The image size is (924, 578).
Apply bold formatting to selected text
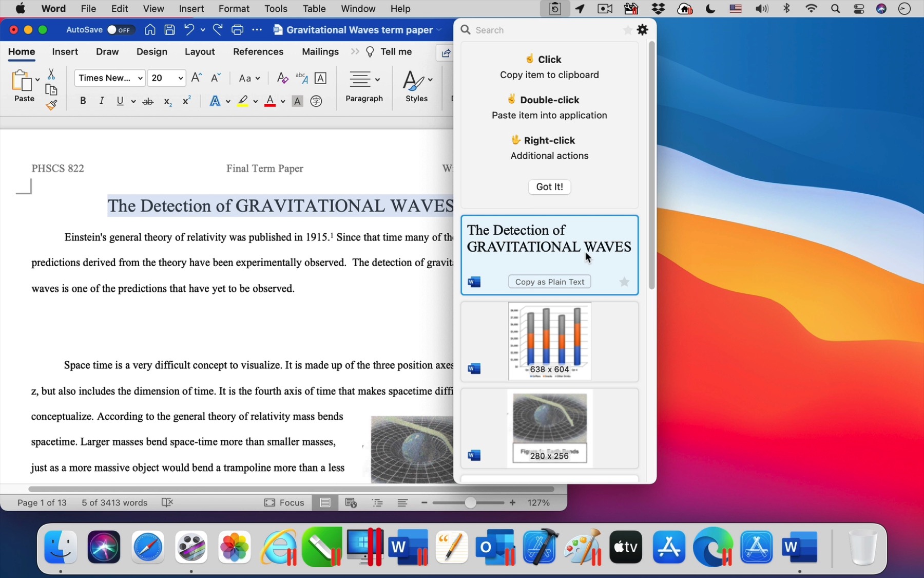click(x=82, y=101)
